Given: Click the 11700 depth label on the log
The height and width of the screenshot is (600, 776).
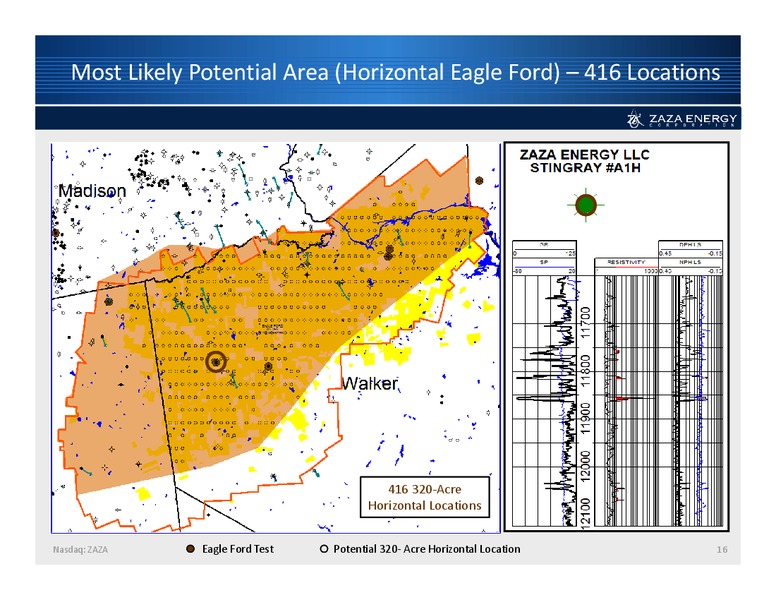Looking at the screenshot, I should pos(586,322).
